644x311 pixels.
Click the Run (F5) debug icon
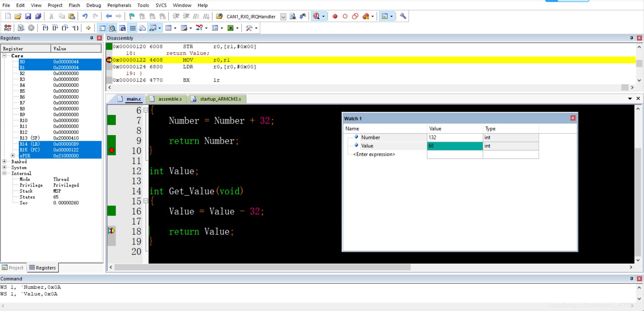(x=21, y=28)
